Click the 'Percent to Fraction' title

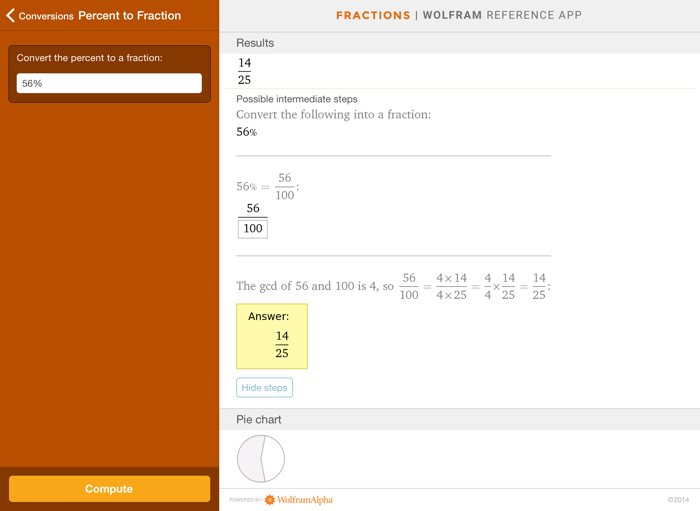(x=129, y=16)
